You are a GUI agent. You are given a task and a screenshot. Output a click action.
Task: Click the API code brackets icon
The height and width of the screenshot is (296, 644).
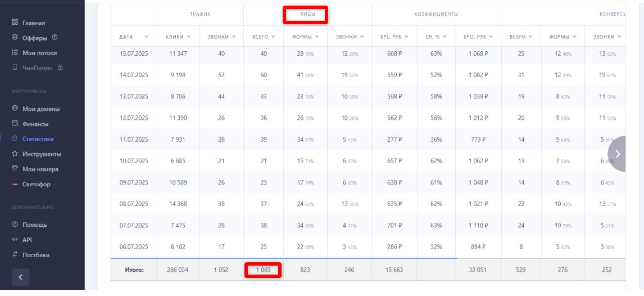point(15,240)
